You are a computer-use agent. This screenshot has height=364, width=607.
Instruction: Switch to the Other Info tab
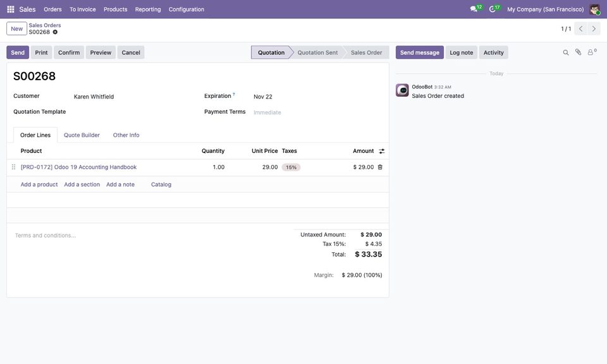tap(126, 135)
